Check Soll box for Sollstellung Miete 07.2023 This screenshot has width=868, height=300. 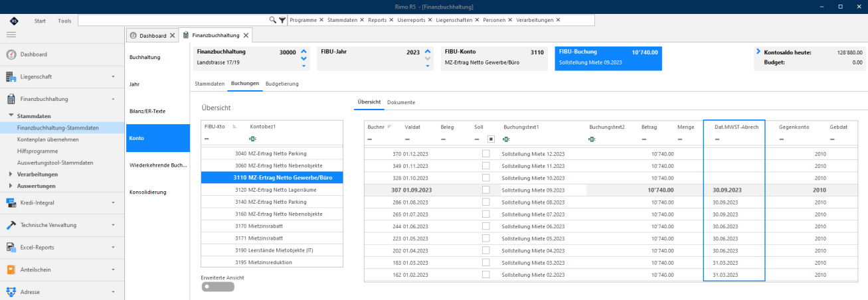(486, 214)
